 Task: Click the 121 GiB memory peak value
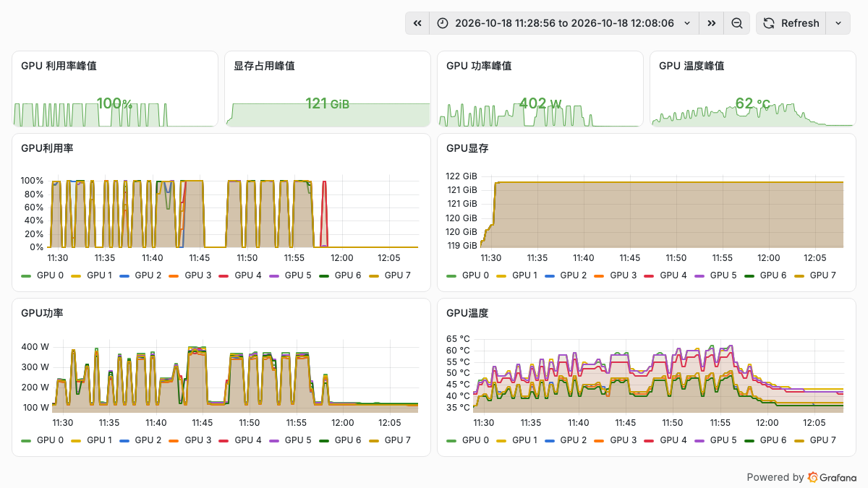[x=327, y=104]
